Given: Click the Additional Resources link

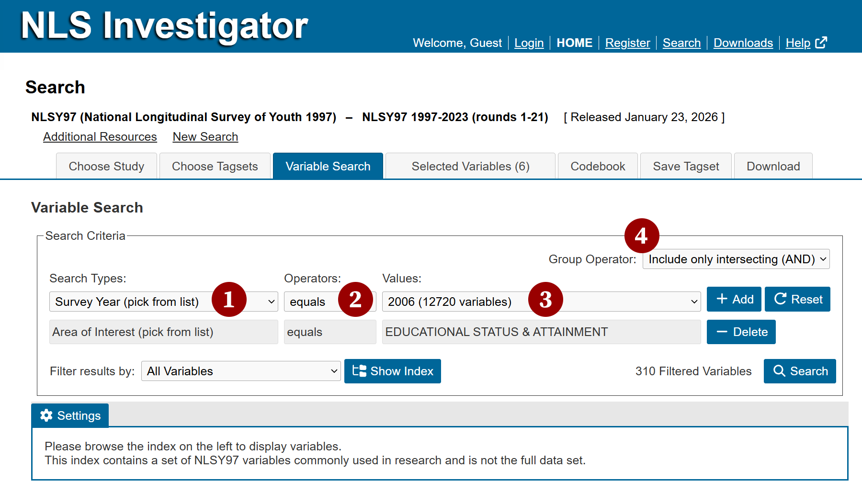Looking at the screenshot, I should (100, 137).
